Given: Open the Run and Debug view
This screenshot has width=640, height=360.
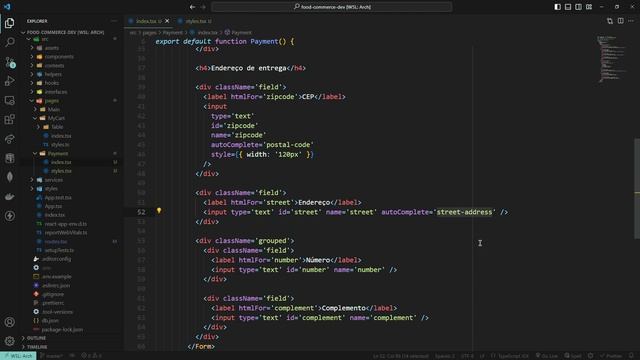Looking at the screenshot, I should tap(9, 81).
